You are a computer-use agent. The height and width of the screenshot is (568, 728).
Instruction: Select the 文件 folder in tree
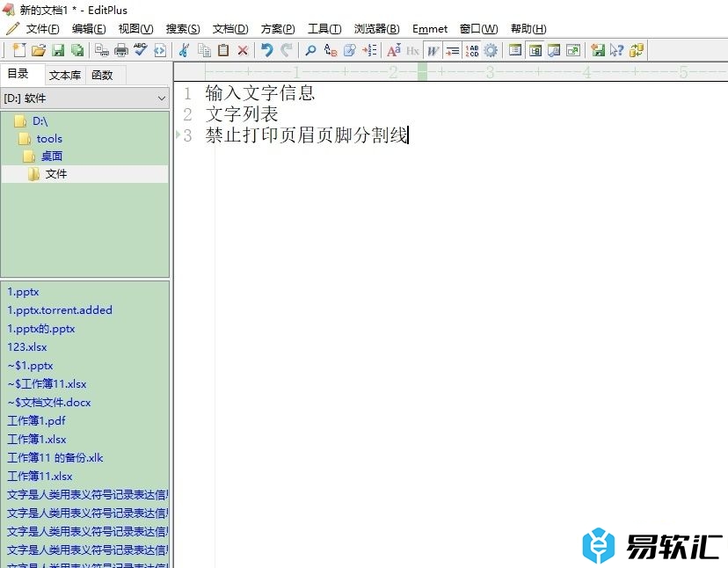click(x=56, y=174)
